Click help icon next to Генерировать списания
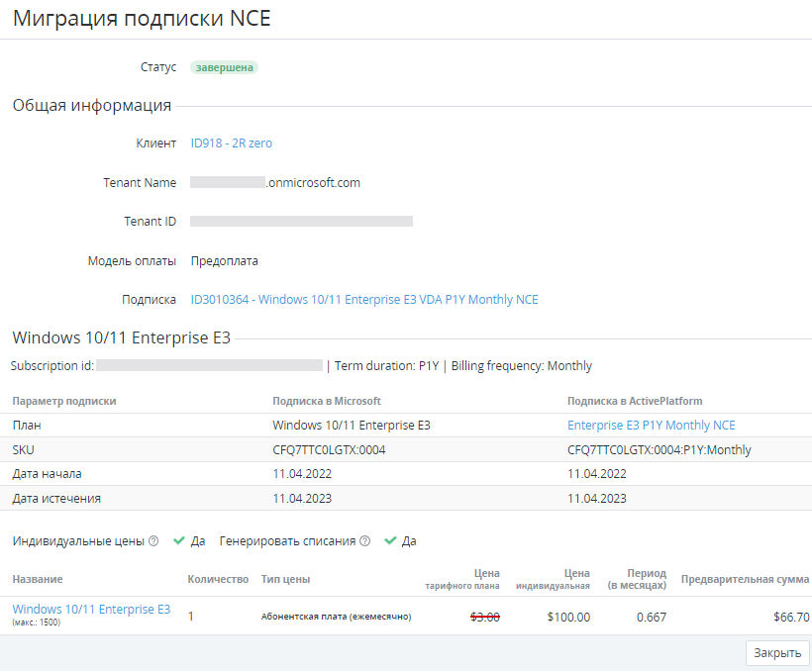 (364, 541)
